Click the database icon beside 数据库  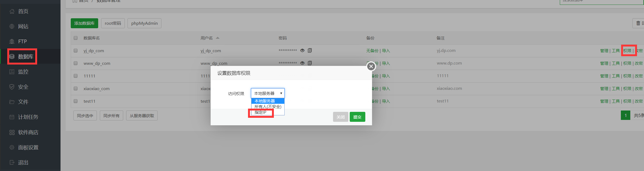click(x=12, y=56)
